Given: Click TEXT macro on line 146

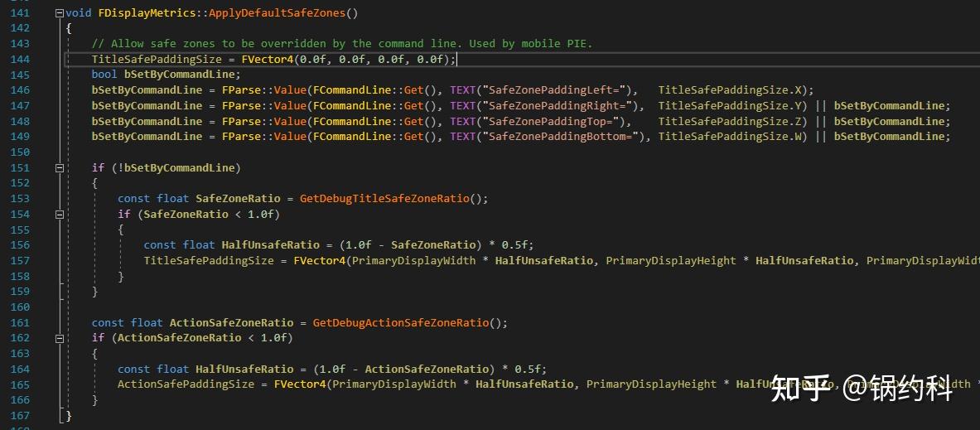Looking at the screenshot, I should coord(462,90).
